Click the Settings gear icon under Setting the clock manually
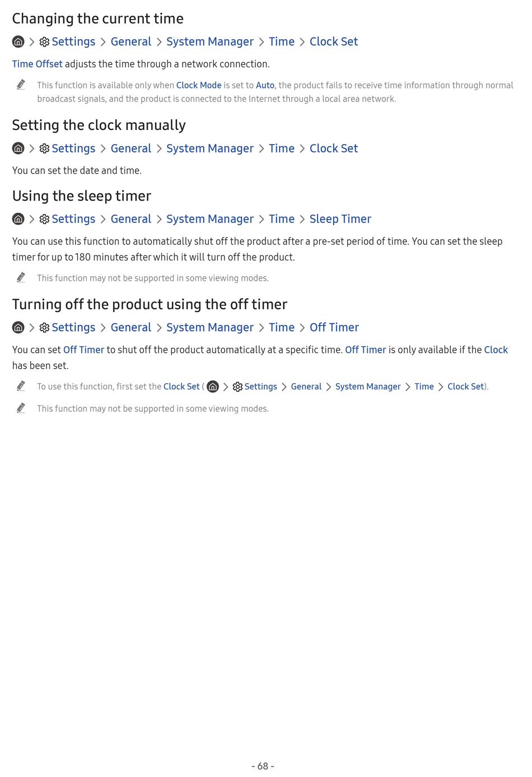 (x=45, y=149)
